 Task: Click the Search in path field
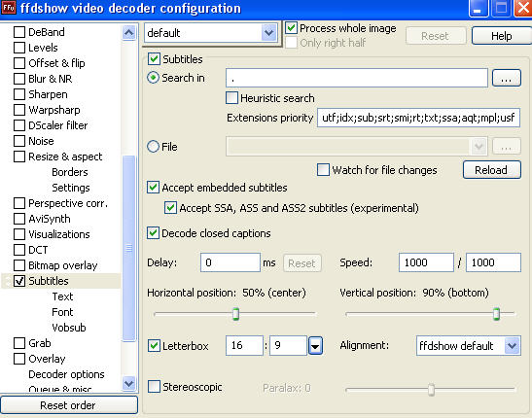pyautogui.click(x=357, y=78)
